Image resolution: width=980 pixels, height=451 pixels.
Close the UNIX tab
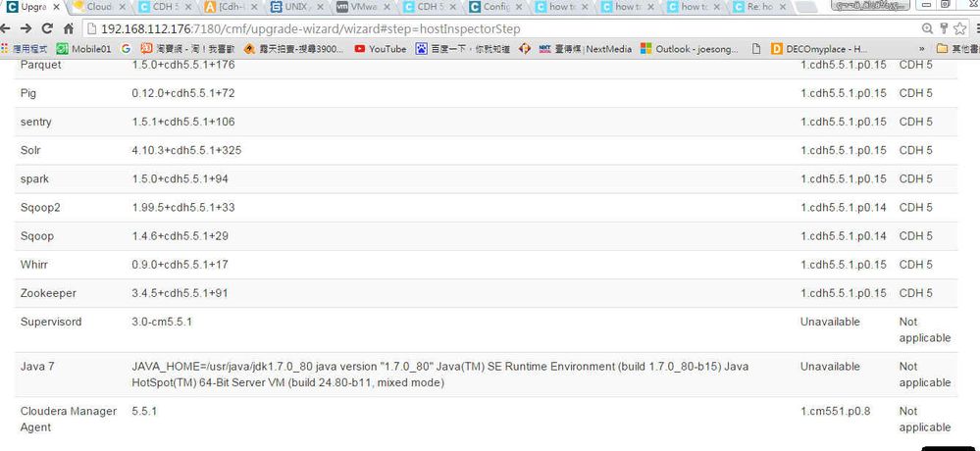(x=320, y=8)
